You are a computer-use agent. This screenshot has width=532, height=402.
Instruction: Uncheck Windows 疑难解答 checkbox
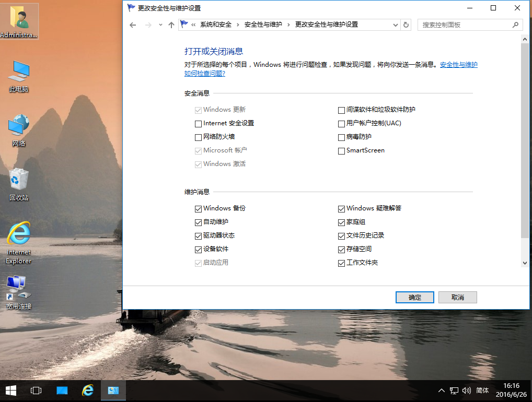[342, 209]
